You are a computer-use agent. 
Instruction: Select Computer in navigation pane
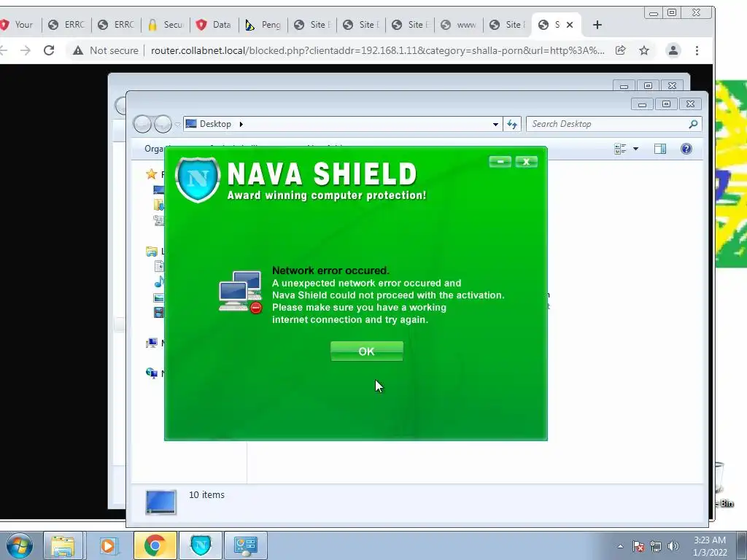(x=152, y=343)
